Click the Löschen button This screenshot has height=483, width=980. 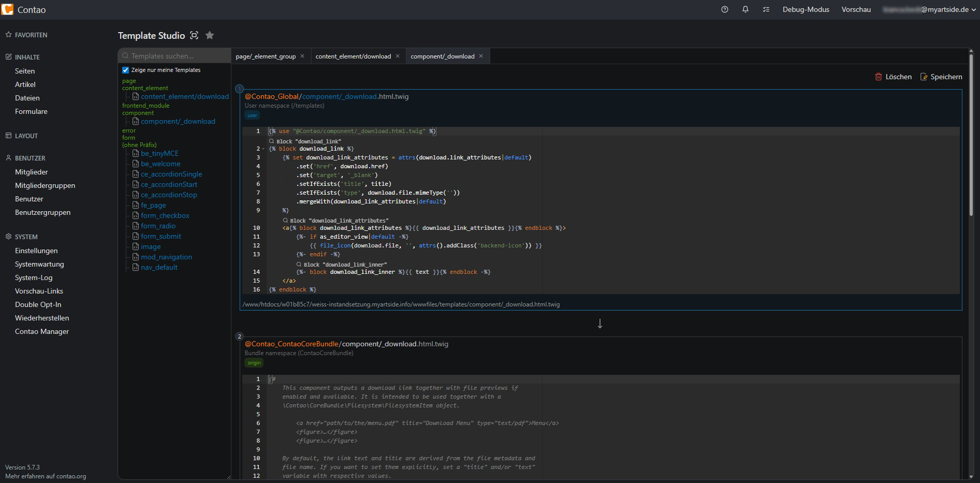893,77
